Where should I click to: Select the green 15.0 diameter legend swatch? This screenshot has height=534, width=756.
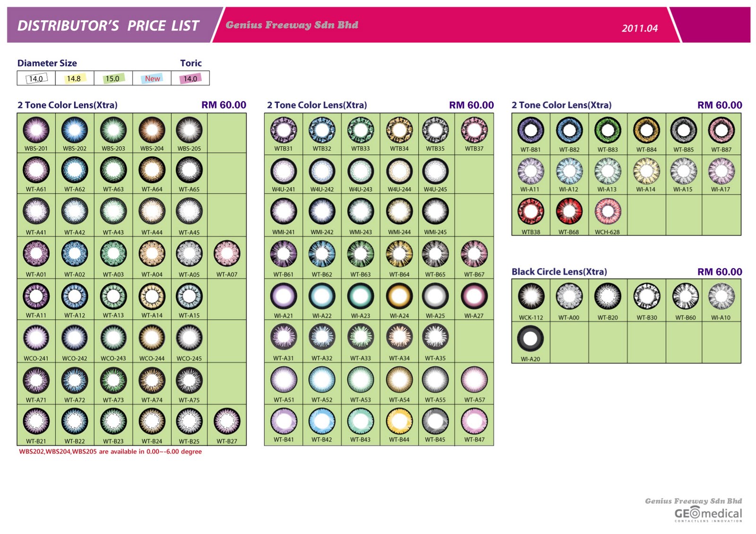tap(113, 78)
